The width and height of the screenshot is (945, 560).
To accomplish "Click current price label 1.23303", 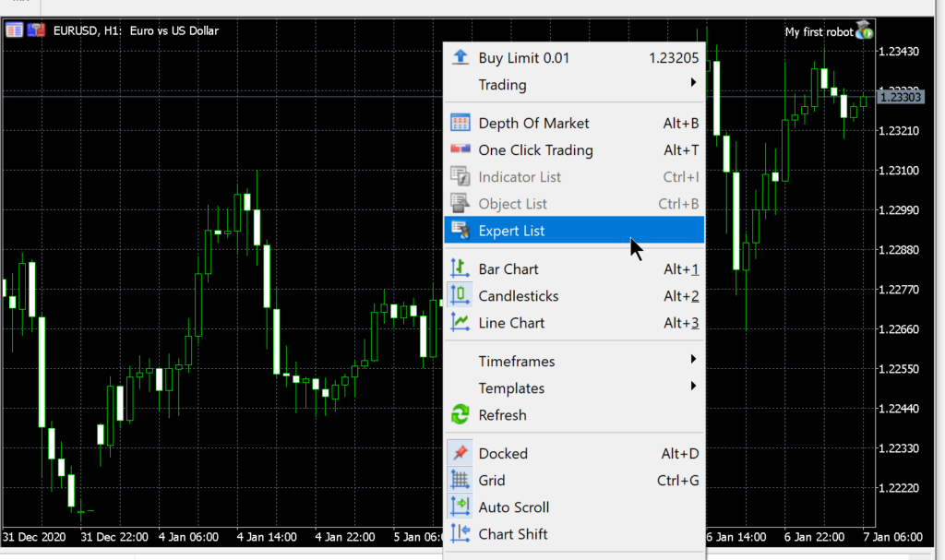I will (x=900, y=97).
